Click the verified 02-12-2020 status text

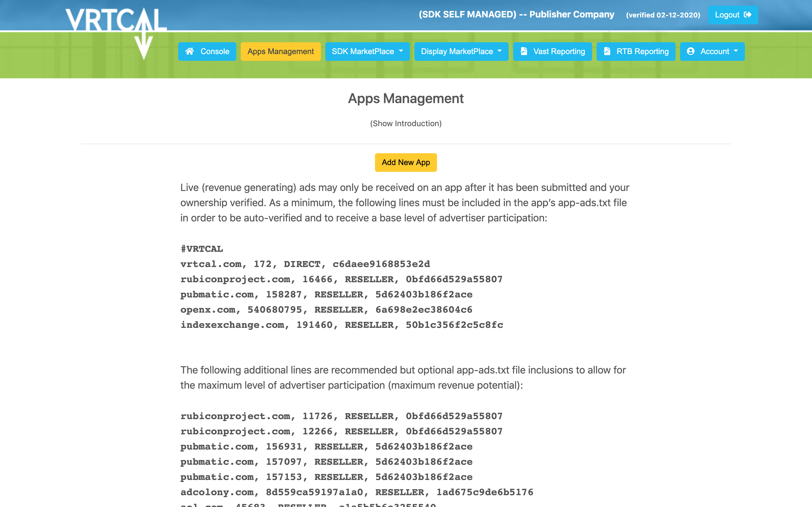tap(663, 15)
